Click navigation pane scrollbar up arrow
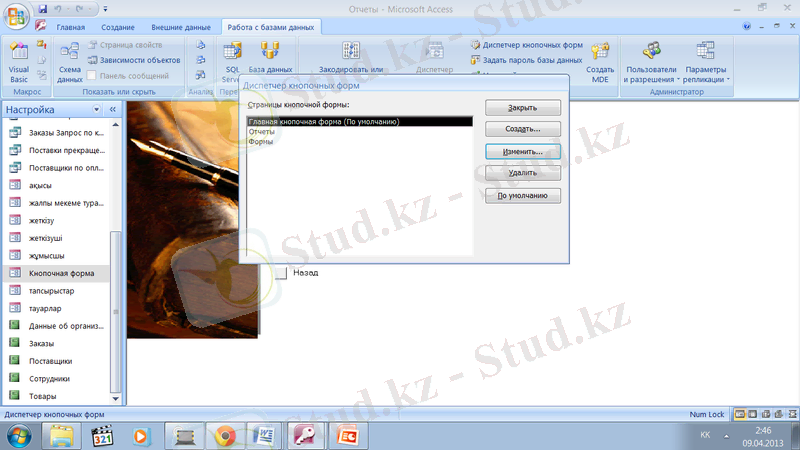The height and width of the screenshot is (450, 800). point(116,124)
